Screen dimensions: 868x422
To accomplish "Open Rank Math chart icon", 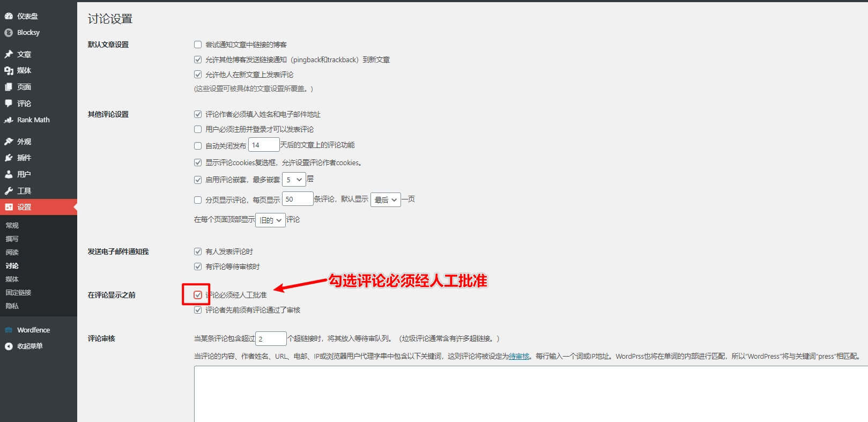I will [9, 120].
